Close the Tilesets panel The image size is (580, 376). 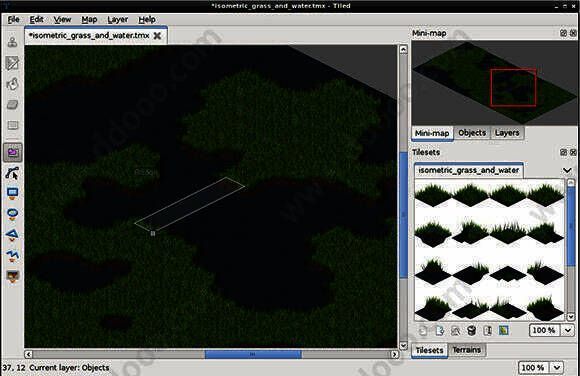click(x=573, y=152)
